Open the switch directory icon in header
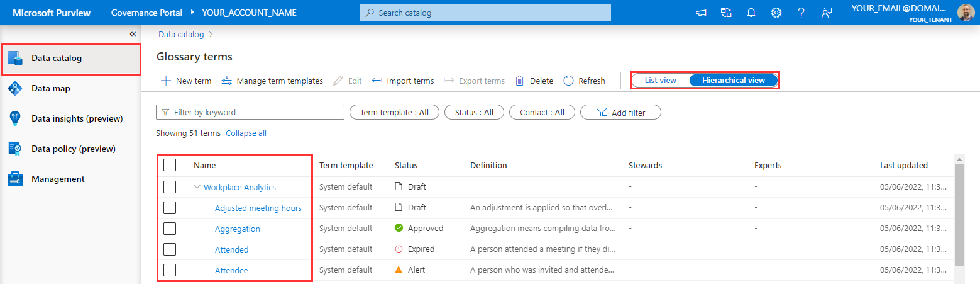Viewport: 980px width, 284px height. [x=726, y=13]
